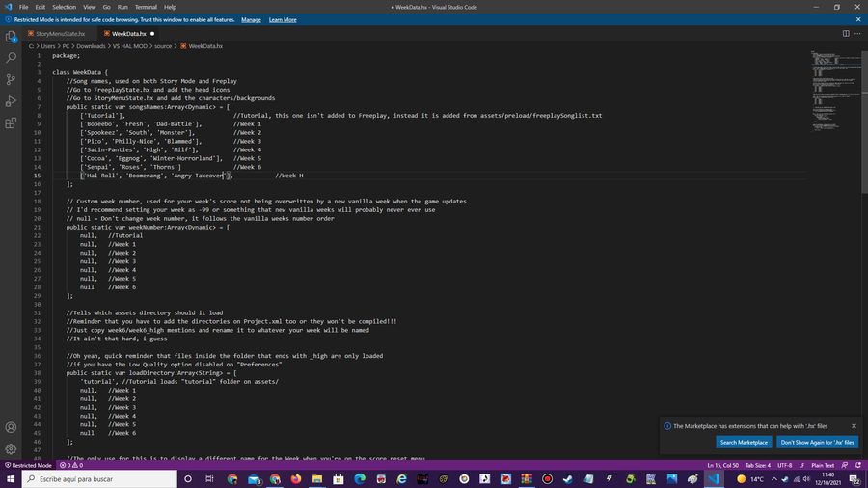Change the LF end-of-line sequence

pyautogui.click(x=801, y=465)
